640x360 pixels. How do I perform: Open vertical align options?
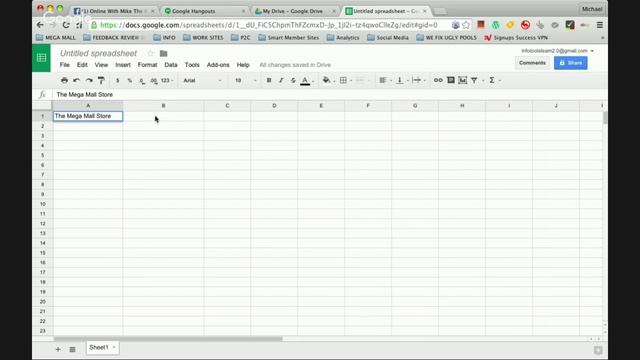click(x=401, y=80)
